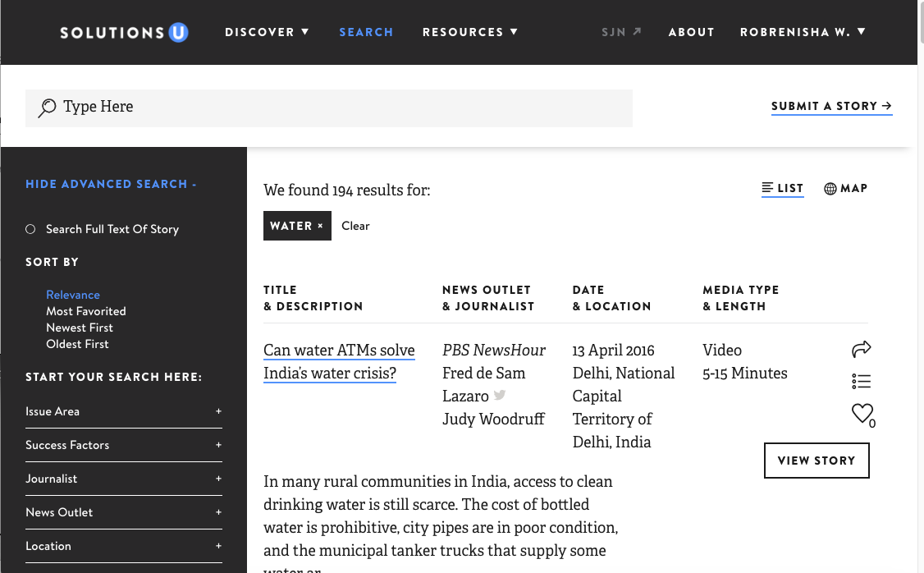Click journalist Judy Woodruff
This screenshot has height=573, width=924.
click(493, 419)
